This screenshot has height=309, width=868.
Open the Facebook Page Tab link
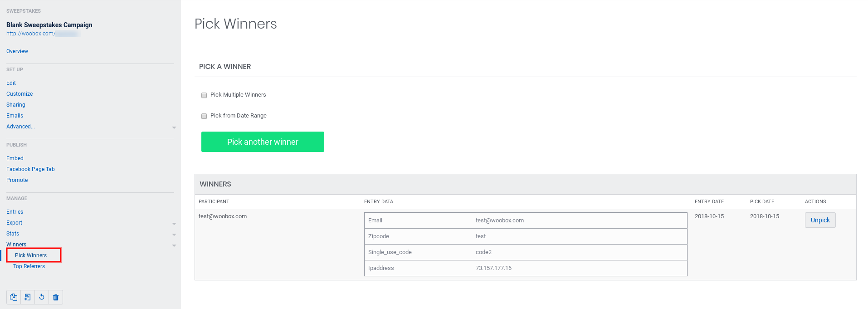click(30, 169)
